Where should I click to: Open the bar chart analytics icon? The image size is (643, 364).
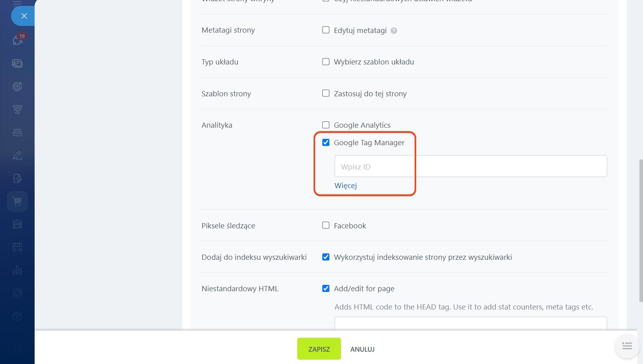(17, 270)
